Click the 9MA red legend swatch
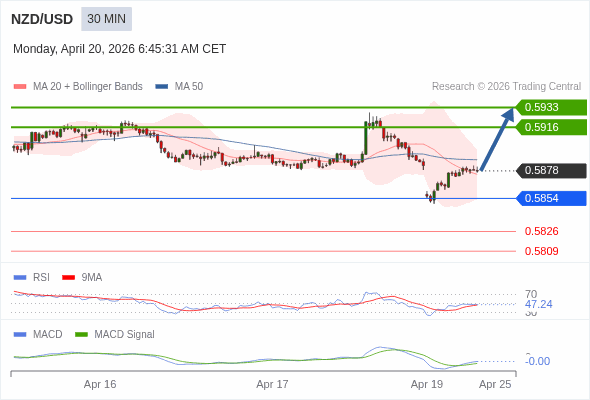 (68, 278)
